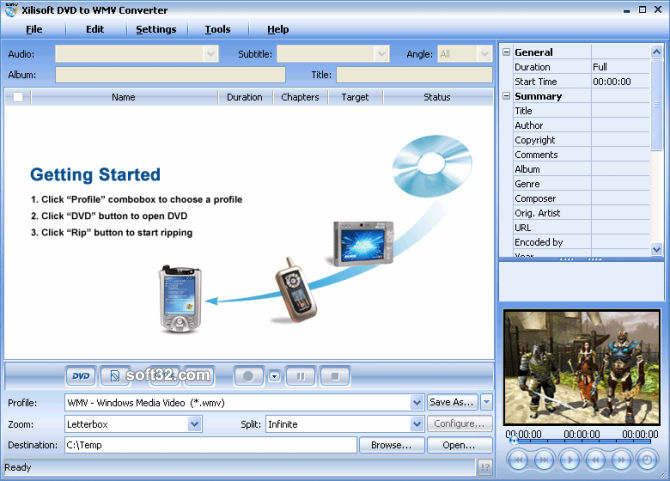Click the help icon in status bar
The image size is (670, 481).
485,467
